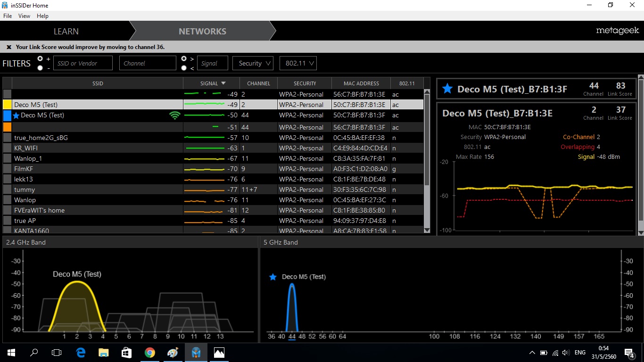Click the orange swatch on hidden network 56:C7:BF:B7:B1:3F
644x362 pixels.
tap(7, 127)
